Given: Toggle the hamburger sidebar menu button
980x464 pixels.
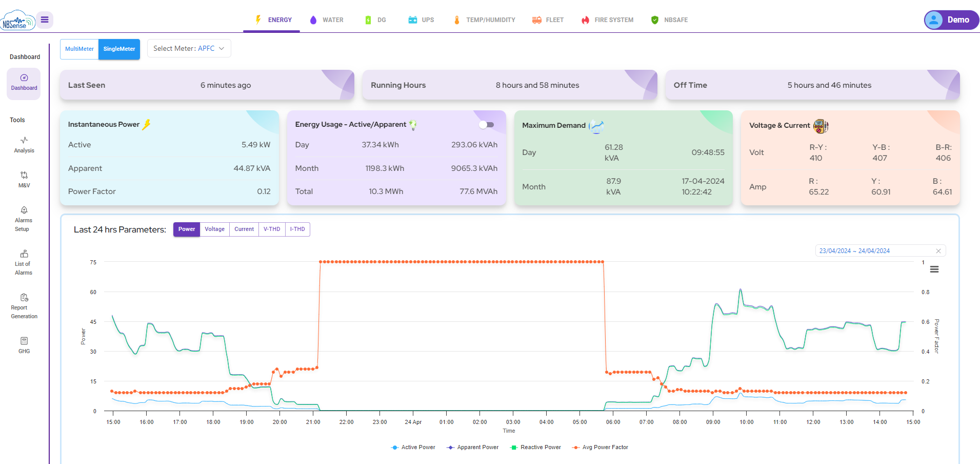Looking at the screenshot, I should click(x=45, y=20).
